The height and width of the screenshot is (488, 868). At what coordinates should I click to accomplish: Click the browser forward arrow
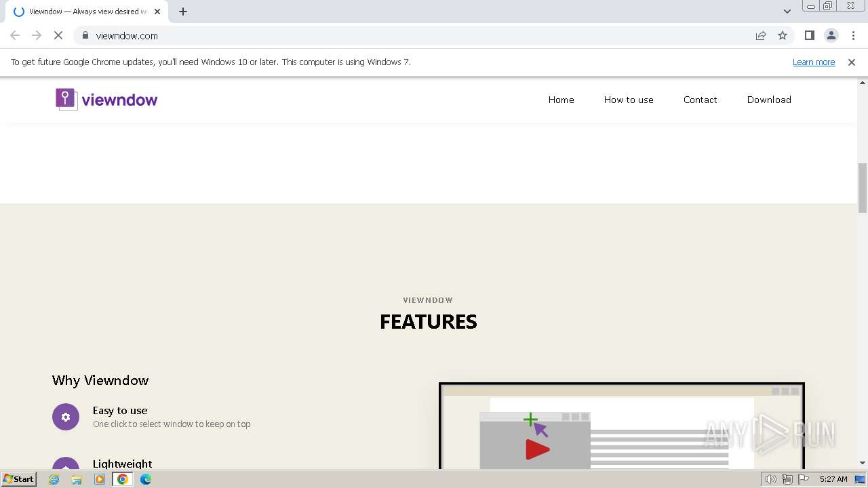(37, 35)
